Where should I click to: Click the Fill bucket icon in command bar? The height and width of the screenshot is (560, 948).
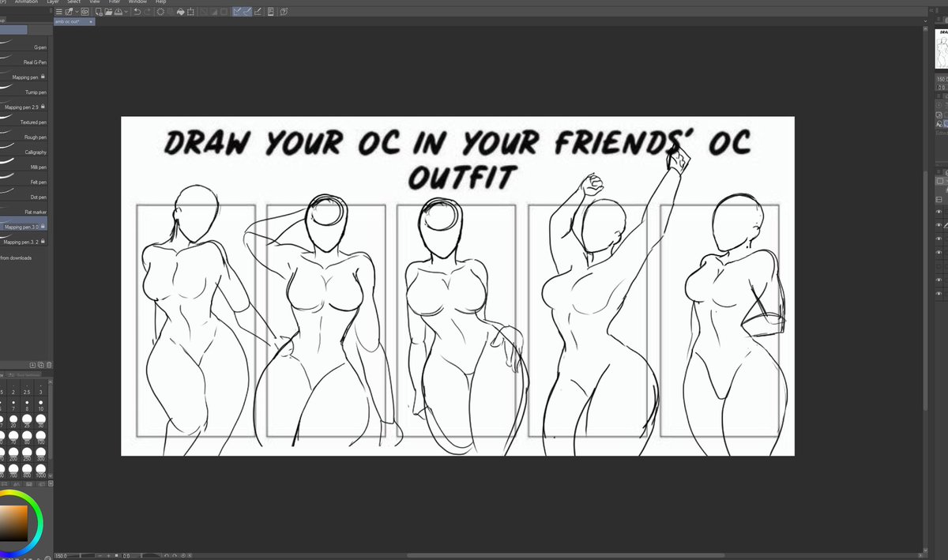click(x=180, y=12)
